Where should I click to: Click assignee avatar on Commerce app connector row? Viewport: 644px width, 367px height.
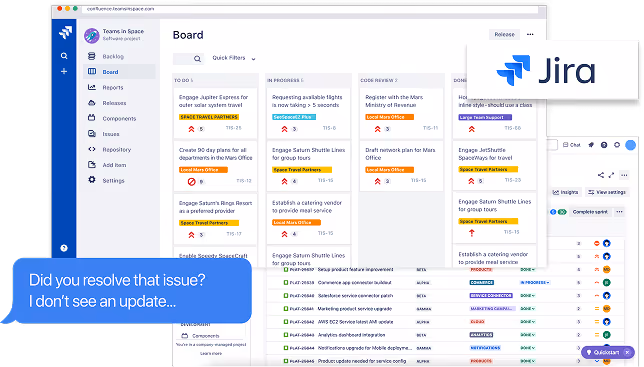pos(607,282)
